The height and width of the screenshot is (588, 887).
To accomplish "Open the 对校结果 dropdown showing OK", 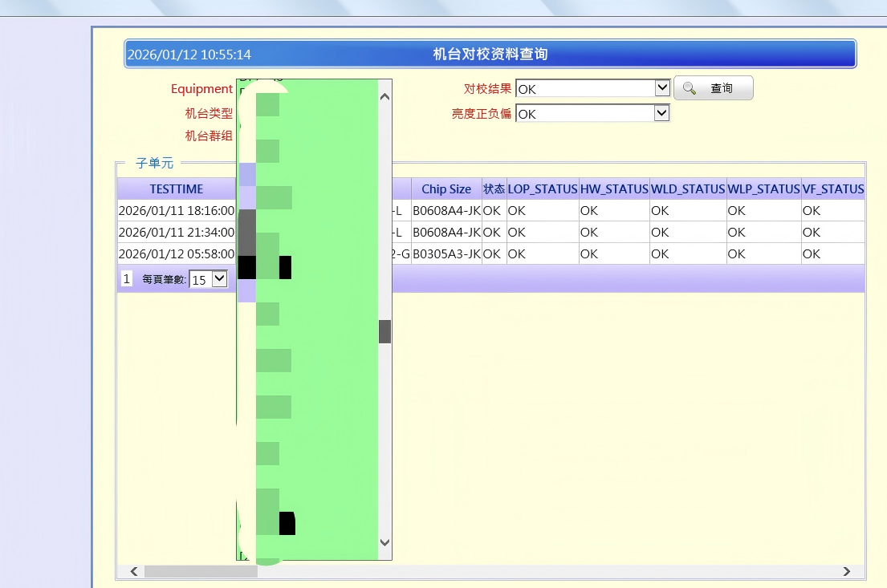I will pos(661,87).
